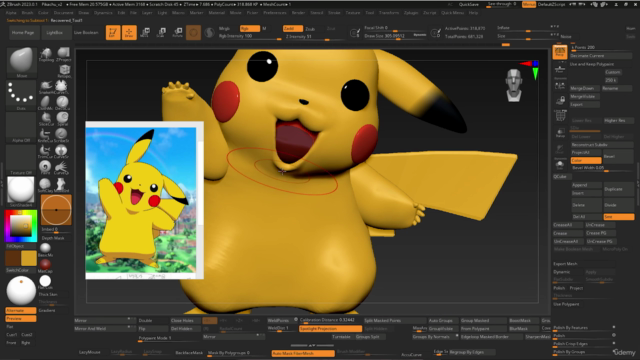640x360 pixels.
Task: Toggle the Preview button
Action: (x=20, y=318)
